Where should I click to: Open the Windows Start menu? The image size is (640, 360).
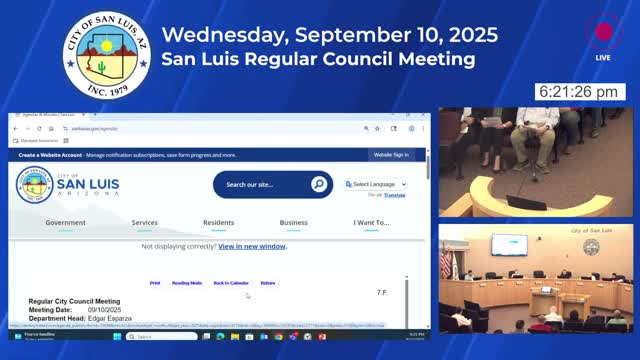(x=117, y=337)
